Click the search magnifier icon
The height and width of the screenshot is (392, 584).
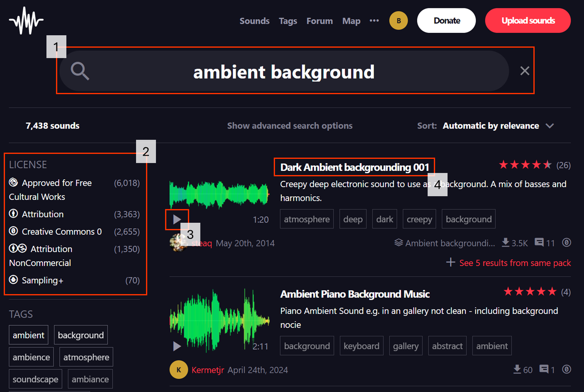[x=80, y=71]
